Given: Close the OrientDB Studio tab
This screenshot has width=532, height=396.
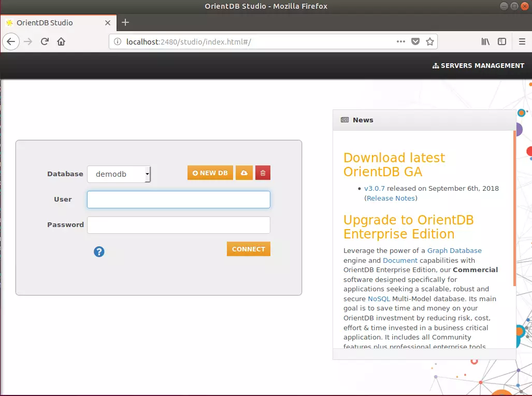Looking at the screenshot, I should 108,23.
